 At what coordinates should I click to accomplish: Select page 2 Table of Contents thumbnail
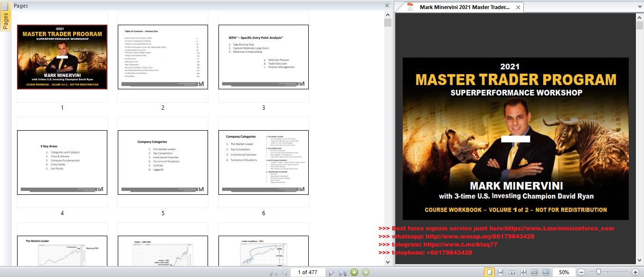point(163,57)
